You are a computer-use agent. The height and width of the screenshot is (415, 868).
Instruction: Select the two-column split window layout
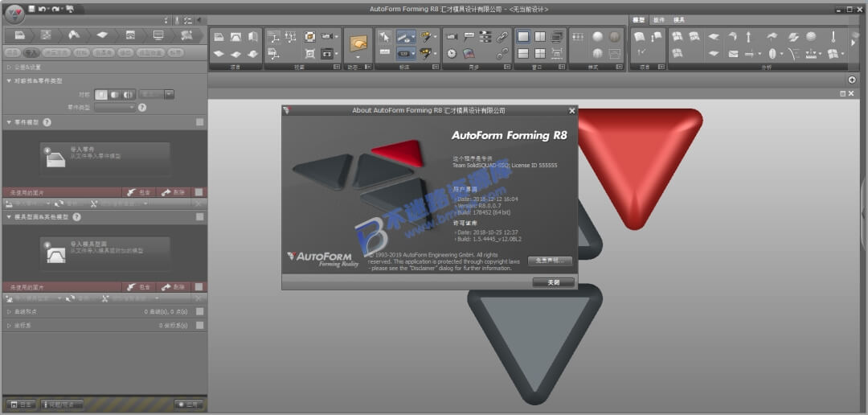coord(540,36)
